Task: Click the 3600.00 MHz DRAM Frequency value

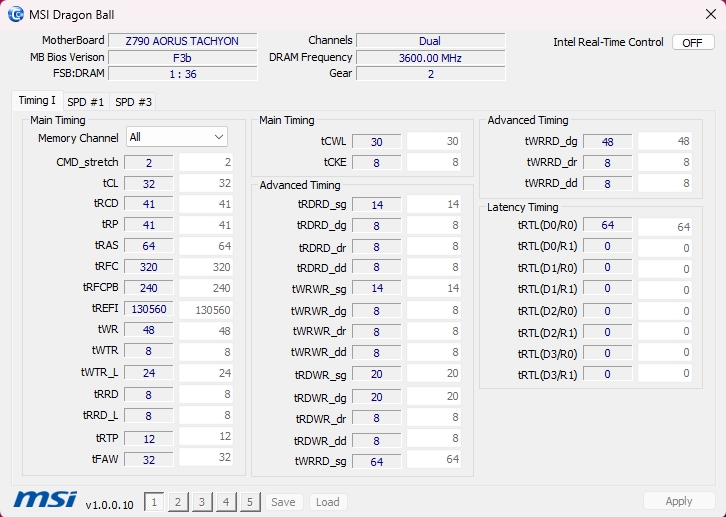Action: click(x=430, y=58)
